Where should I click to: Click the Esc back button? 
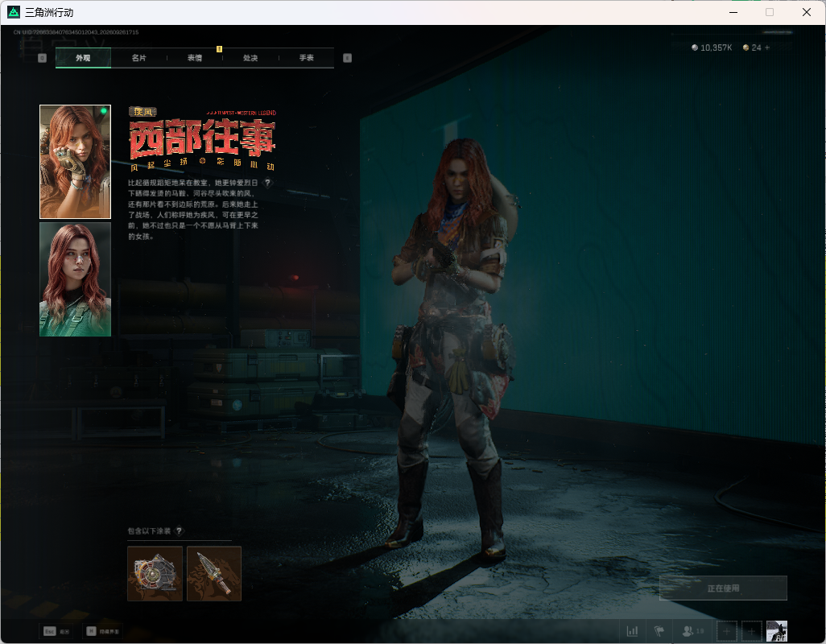point(57,631)
